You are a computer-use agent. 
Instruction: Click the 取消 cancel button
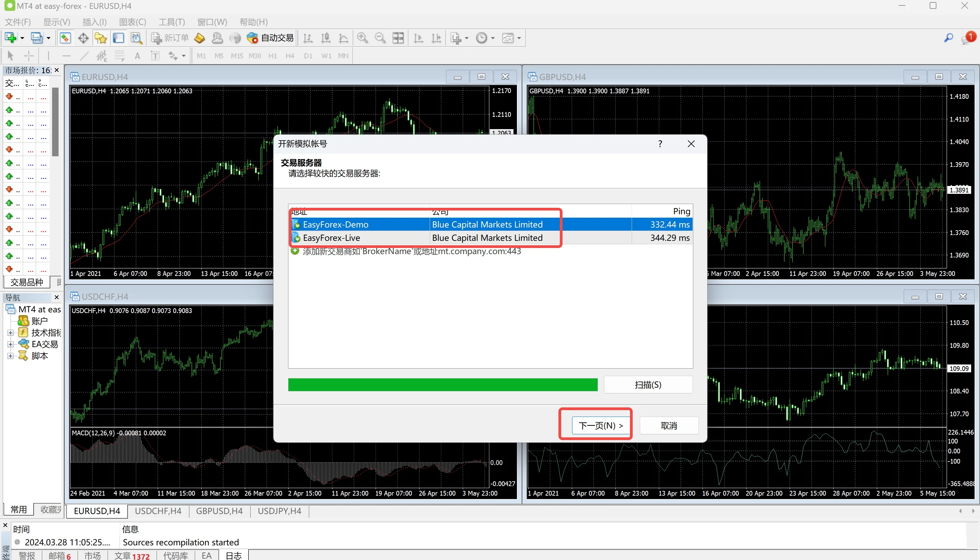[669, 426]
